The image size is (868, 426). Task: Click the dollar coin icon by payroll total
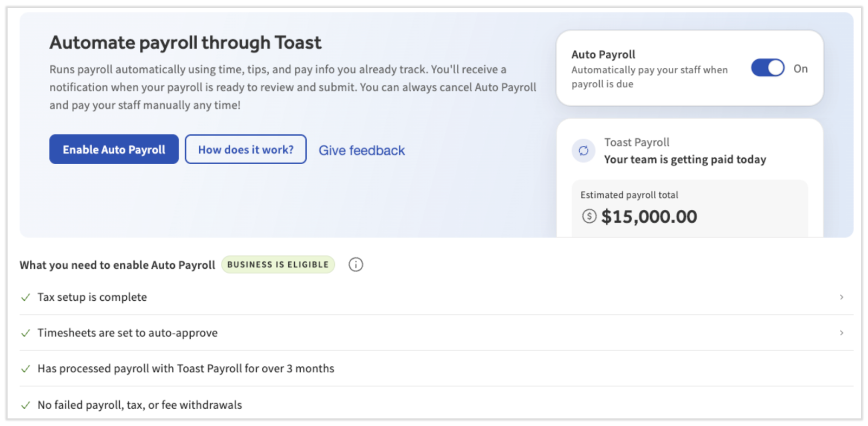589,216
